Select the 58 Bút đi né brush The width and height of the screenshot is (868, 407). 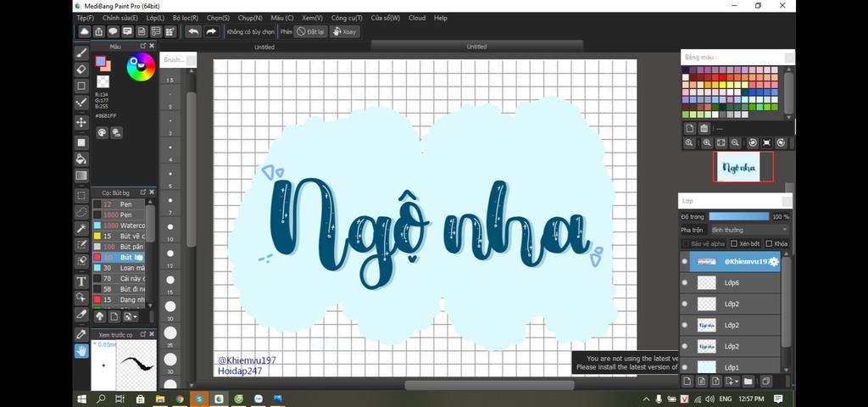tap(119, 289)
